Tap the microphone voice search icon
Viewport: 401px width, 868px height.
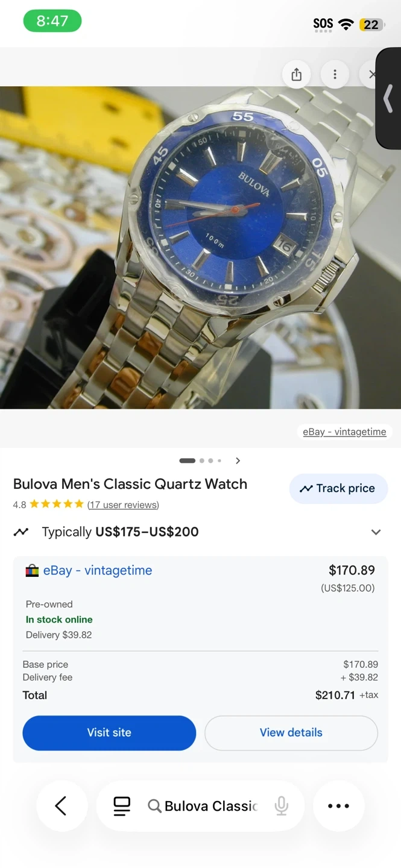pyautogui.click(x=281, y=806)
